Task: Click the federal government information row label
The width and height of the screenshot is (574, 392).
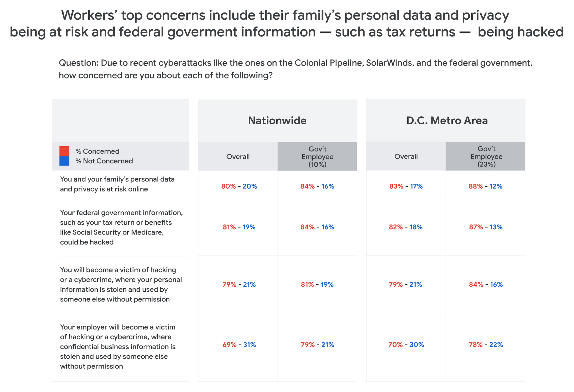Action: pos(121,227)
